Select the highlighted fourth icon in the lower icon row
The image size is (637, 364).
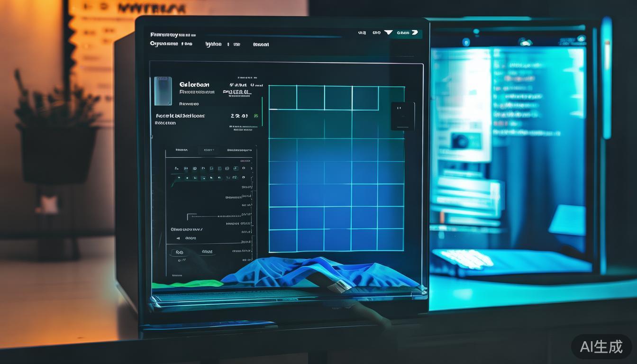[203, 178]
